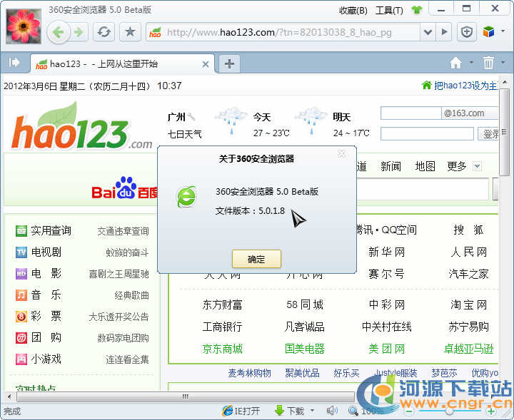Open the trash closed-tabs icon

pyautogui.click(x=488, y=63)
